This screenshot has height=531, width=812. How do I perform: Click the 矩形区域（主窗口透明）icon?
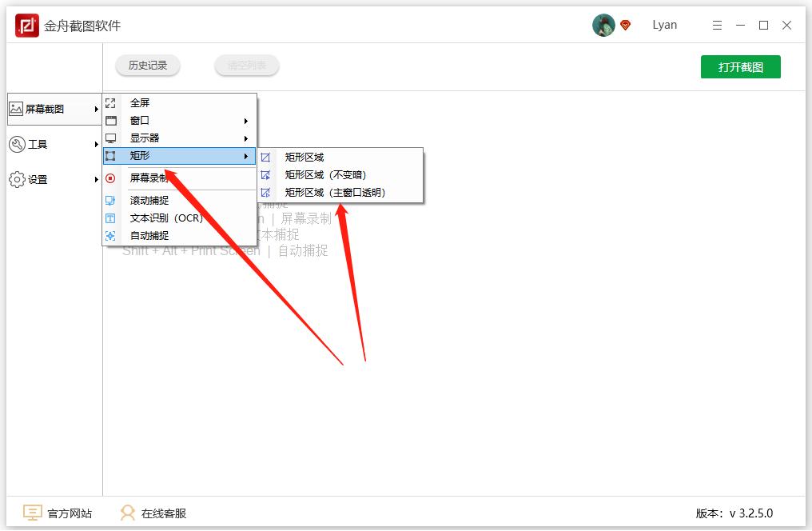click(266, 192)
